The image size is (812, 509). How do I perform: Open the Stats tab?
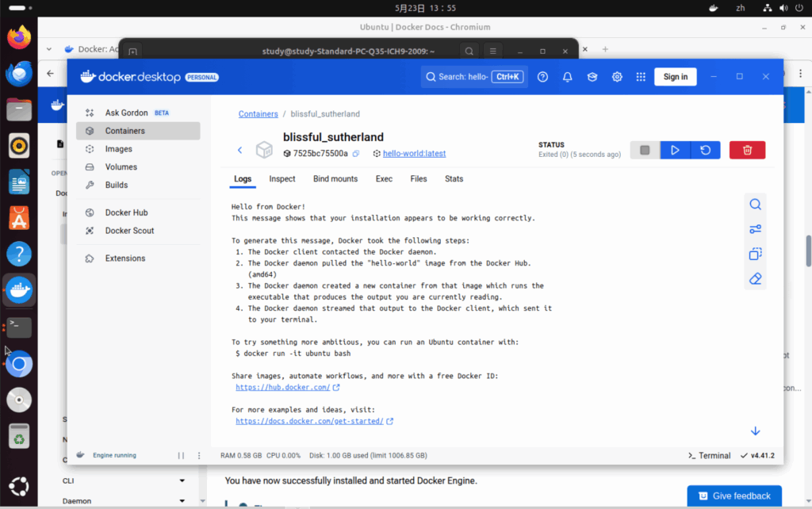[454, 179]
